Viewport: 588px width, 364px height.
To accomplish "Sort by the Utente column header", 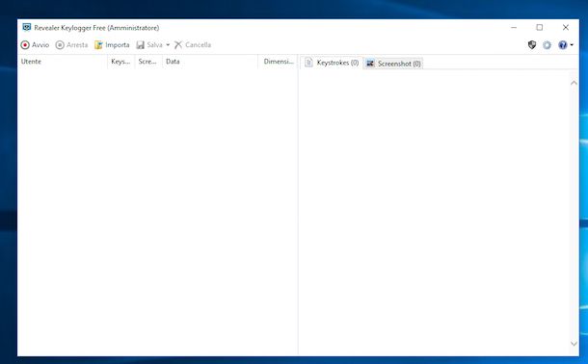I will (63, 62).
